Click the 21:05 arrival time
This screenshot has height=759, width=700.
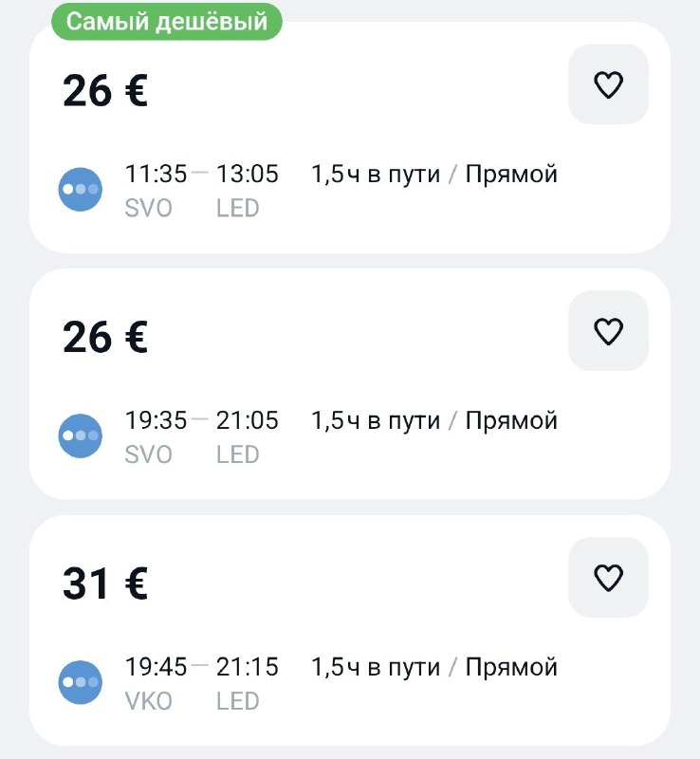click(x=248, y=420)
